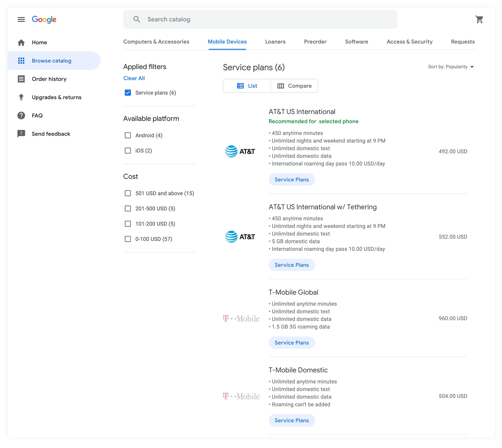Click the FAQ question mark icon
The image size is (502, 448).
pos(21,115)
